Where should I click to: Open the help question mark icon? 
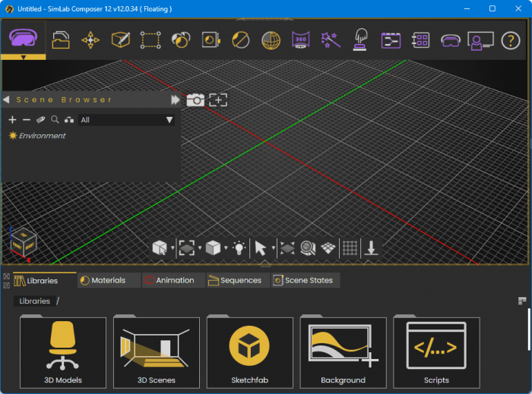click(511, 39)
